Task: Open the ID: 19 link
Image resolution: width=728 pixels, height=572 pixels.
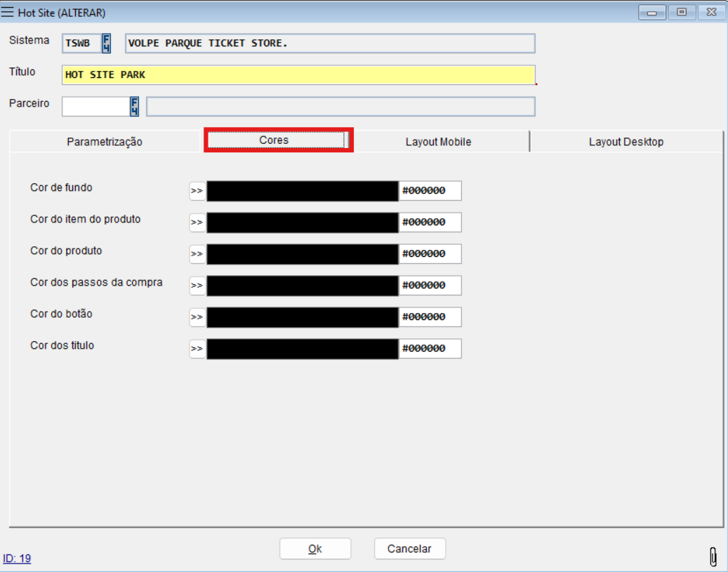Action: [17, 559]
